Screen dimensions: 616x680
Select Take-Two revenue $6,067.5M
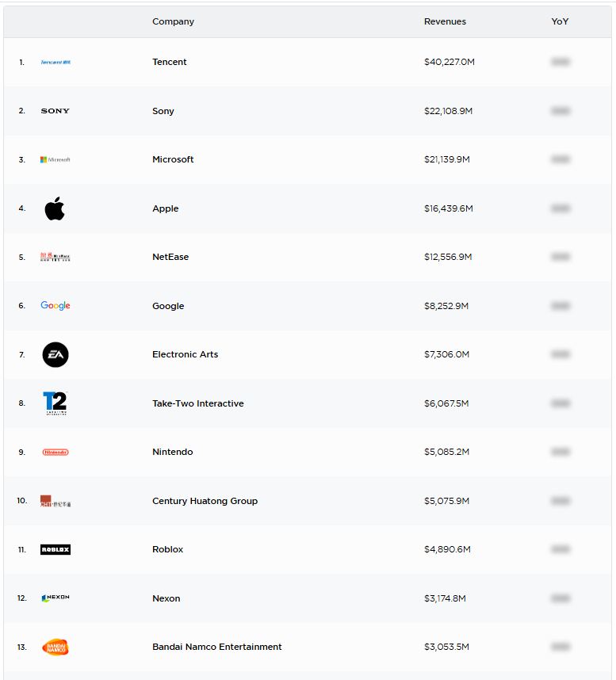pos(446,403)
